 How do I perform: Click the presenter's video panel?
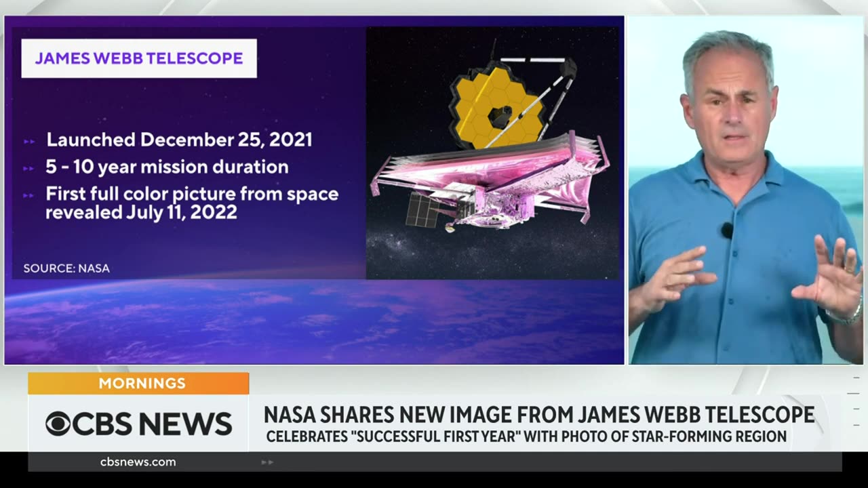[746, 190]
